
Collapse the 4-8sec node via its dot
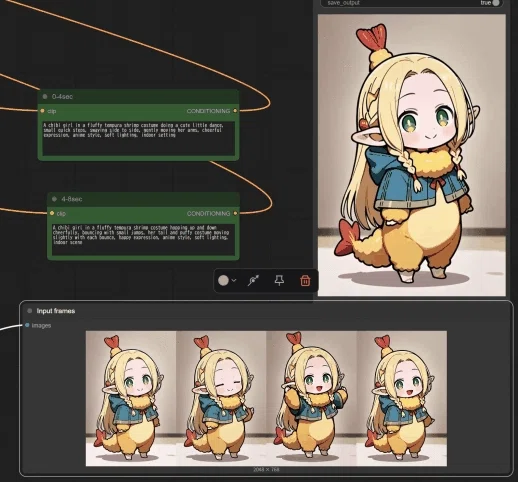click(54, 199)
